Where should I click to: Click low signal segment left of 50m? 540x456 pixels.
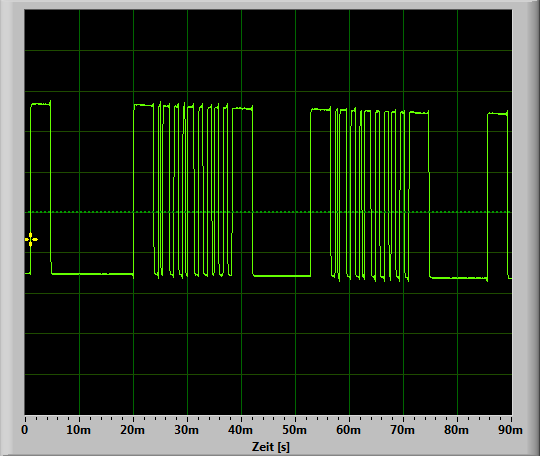click(x=282, y=276)
